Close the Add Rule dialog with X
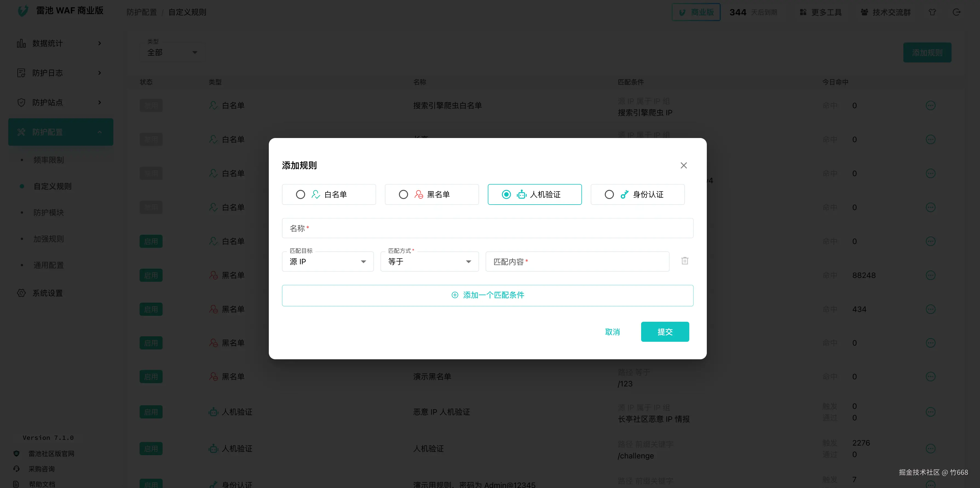Image resolution: width=980 pixels, height=488 pixels. point(683,165)
